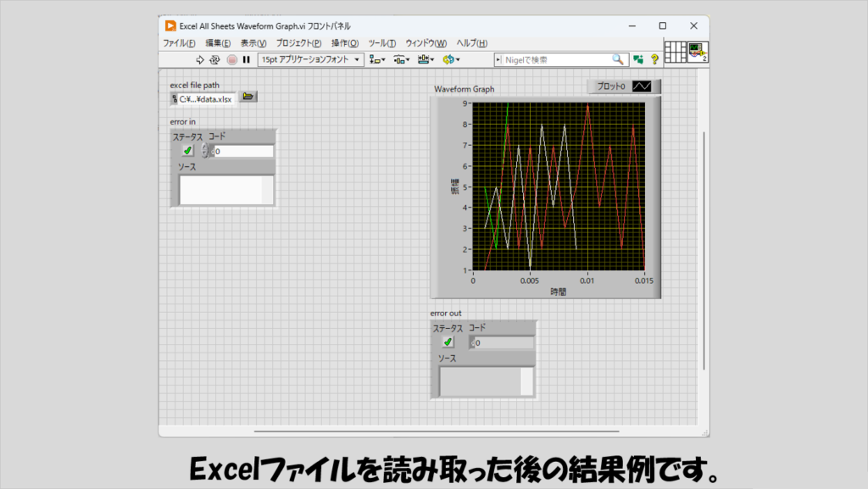Click the x-axis value 0.005

pyautogui.click(x=530, y=281)
